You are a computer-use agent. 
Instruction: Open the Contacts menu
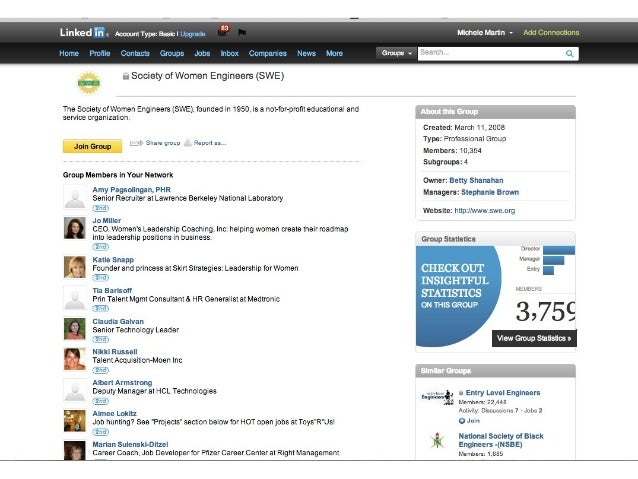[135, 53]
